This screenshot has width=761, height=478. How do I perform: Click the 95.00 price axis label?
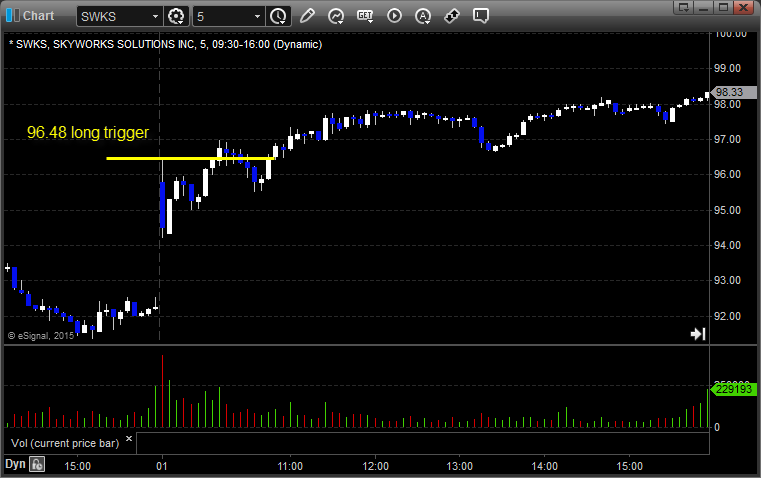[x=727, y=210]
